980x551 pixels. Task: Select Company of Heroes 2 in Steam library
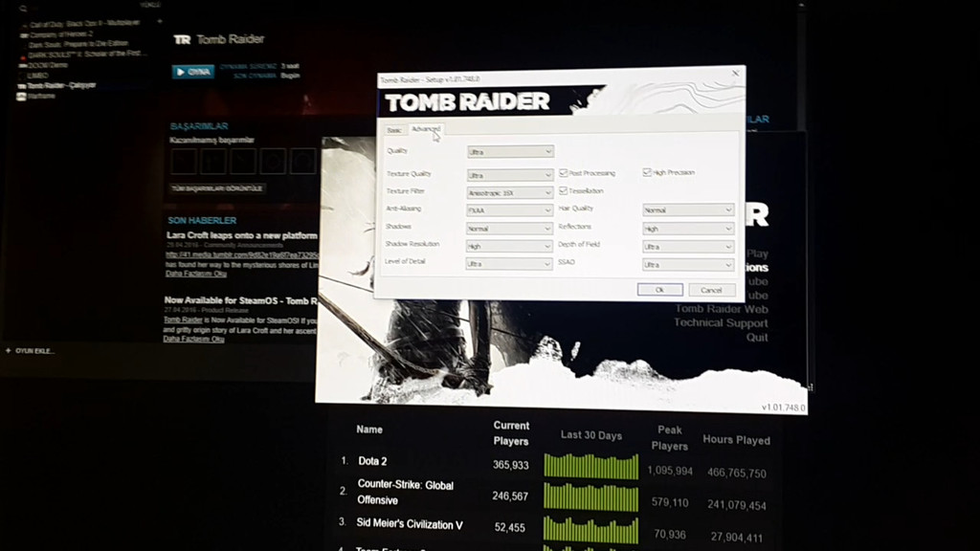tap(60, 33)
